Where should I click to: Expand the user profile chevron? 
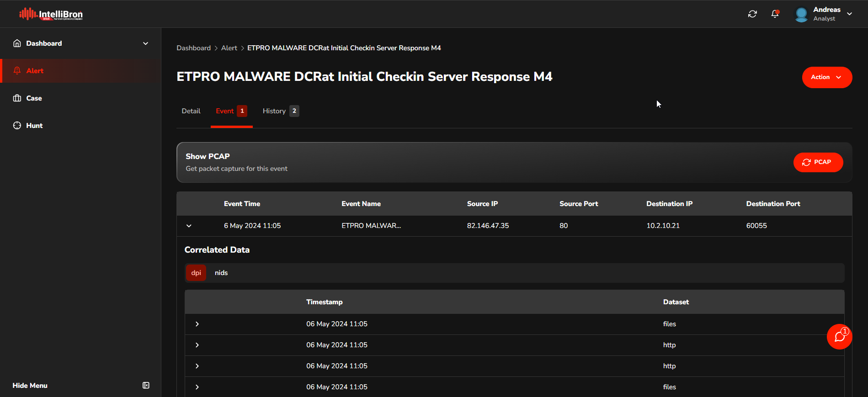click(x=849, y=14)
